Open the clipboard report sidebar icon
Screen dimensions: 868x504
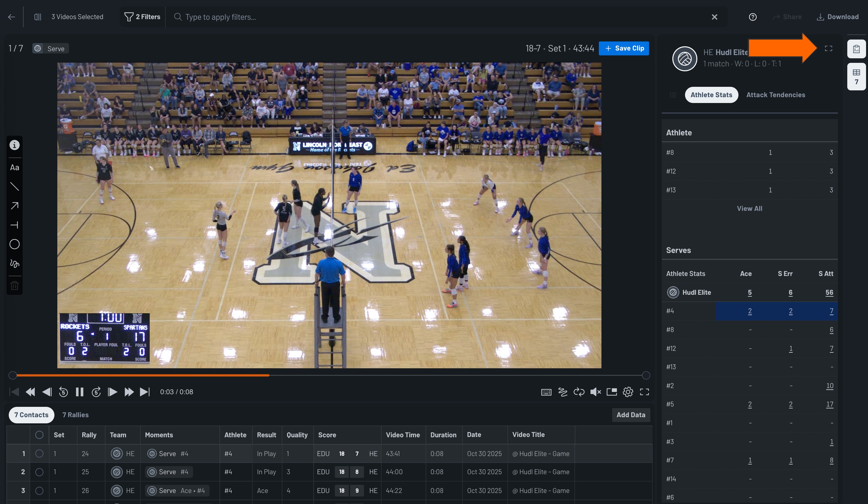[856, 49]
